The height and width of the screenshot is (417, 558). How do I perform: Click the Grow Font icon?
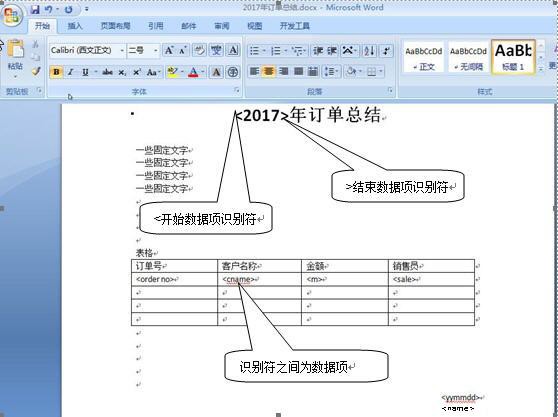point(169,51)
